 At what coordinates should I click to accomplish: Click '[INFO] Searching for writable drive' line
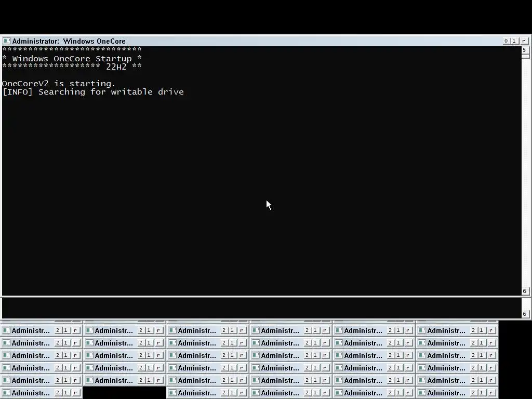tap(93, 92)
